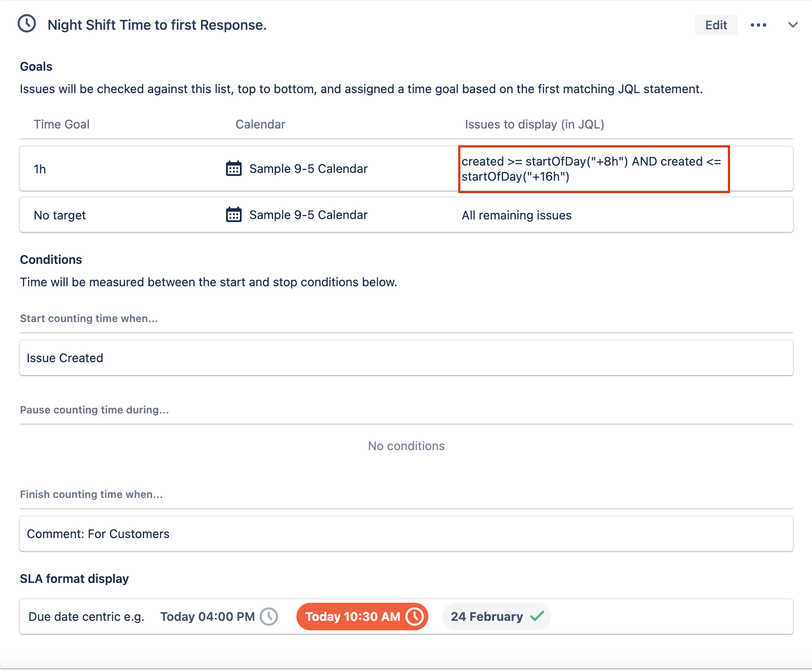Click the calendar icon in the No target row
This screenshot has width=812, height=670.
click(x=234, y=215)
